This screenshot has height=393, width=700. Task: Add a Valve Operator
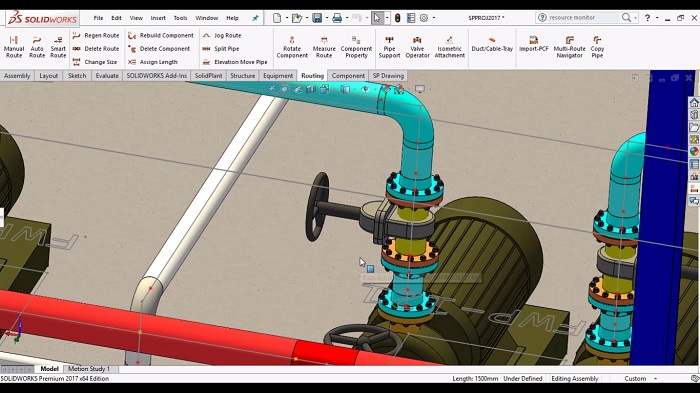pos(417,47)
